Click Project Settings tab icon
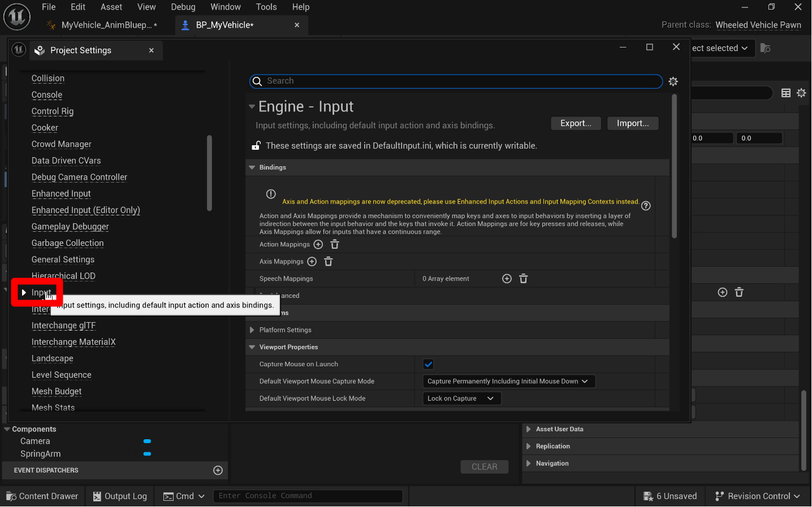This screenshot has height=507, width=812. (40, 50)
